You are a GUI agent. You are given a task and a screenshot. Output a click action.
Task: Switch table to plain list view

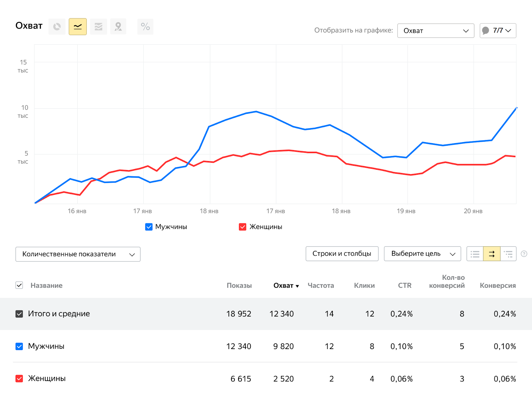coord(475,254)
